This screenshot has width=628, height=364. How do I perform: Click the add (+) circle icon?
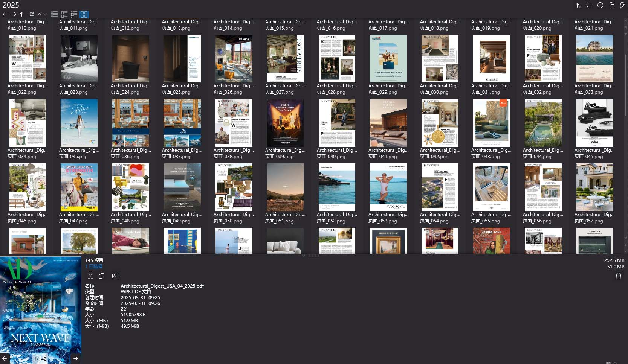tap(600, 5)
